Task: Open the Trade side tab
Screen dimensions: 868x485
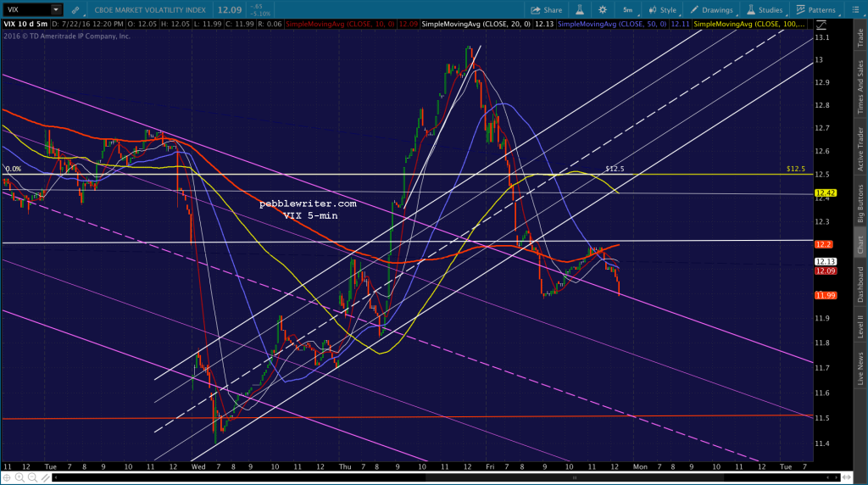Action: point(860,37)
